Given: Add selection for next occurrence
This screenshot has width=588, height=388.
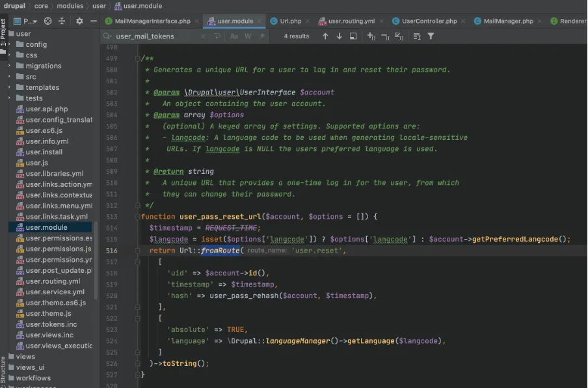Looking at the screenshot, I should pyautogui.click(x=371, y=36).
